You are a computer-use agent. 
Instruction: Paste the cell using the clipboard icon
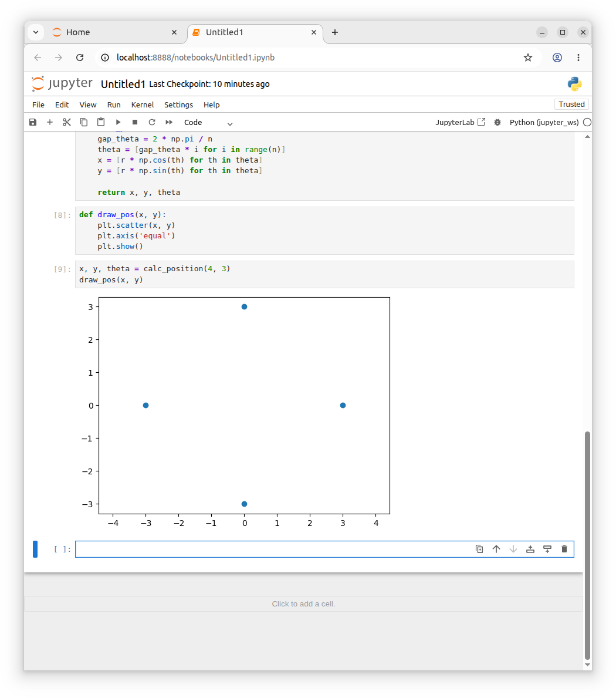(x=101, y=122)
